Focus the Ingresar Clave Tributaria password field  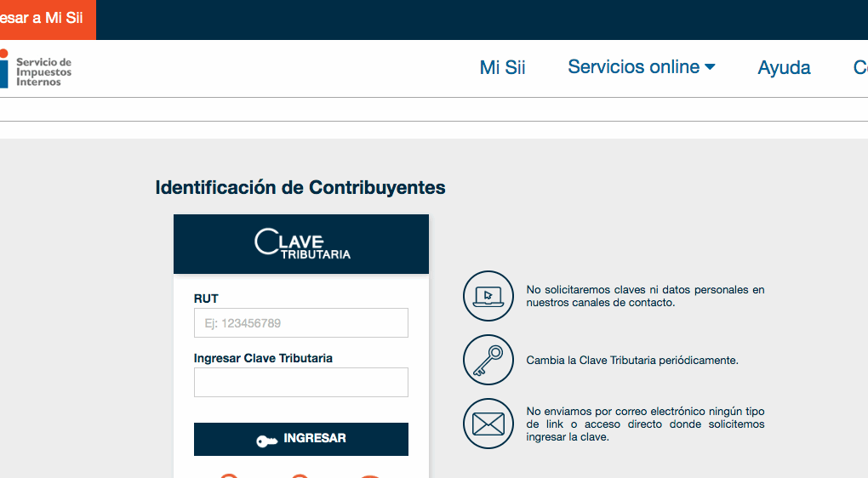(301, 383)
